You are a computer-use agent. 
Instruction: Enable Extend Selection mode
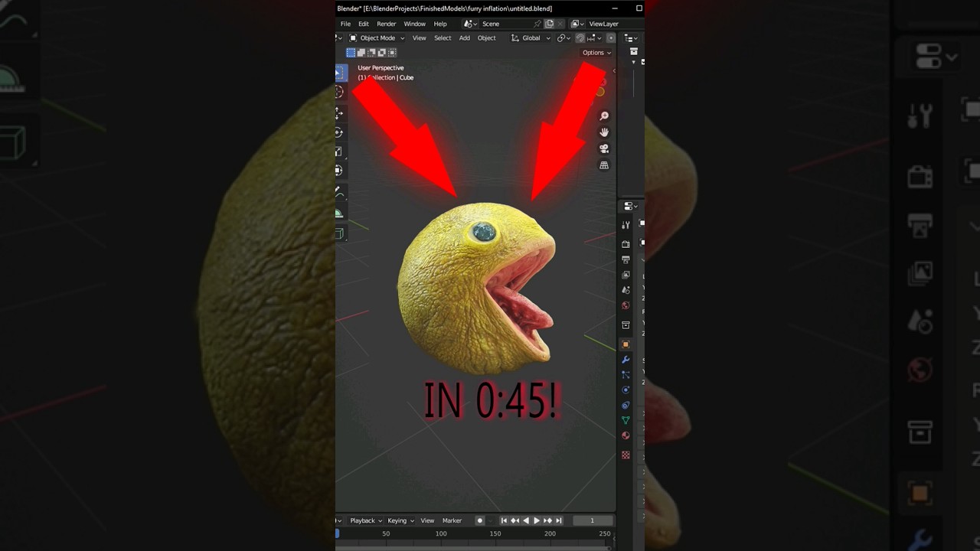pyautogui.click(x=361, y=53)
